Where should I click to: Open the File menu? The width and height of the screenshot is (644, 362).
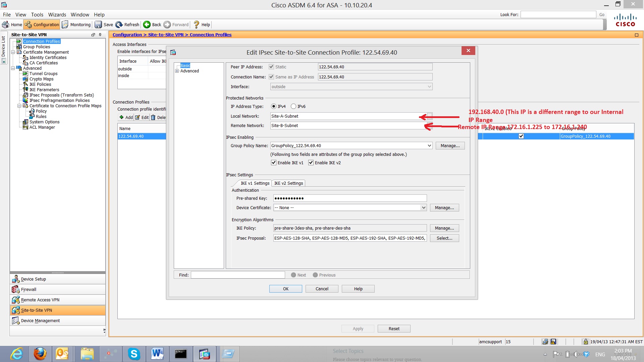click(x=7, y=14)
